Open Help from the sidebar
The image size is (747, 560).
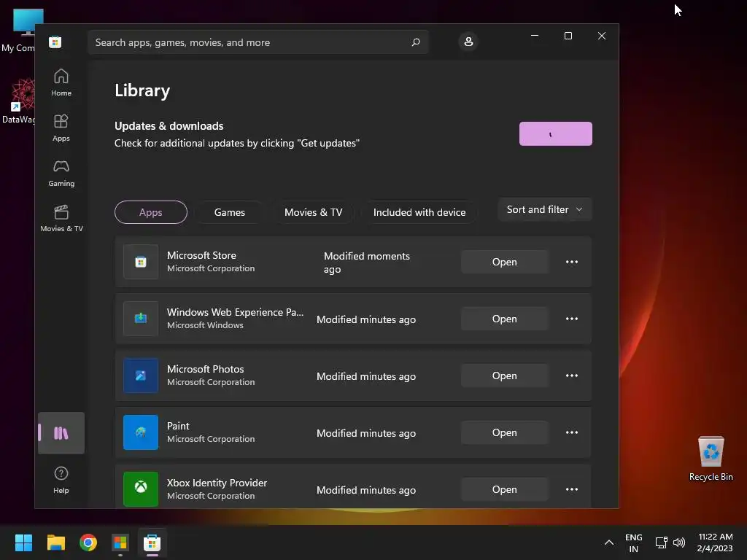pos(61,480)
